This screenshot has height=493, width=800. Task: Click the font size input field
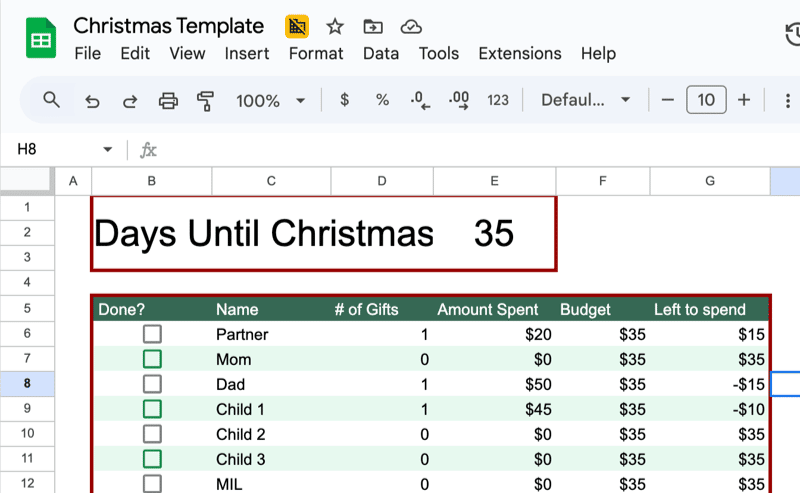tap(706, 100)
